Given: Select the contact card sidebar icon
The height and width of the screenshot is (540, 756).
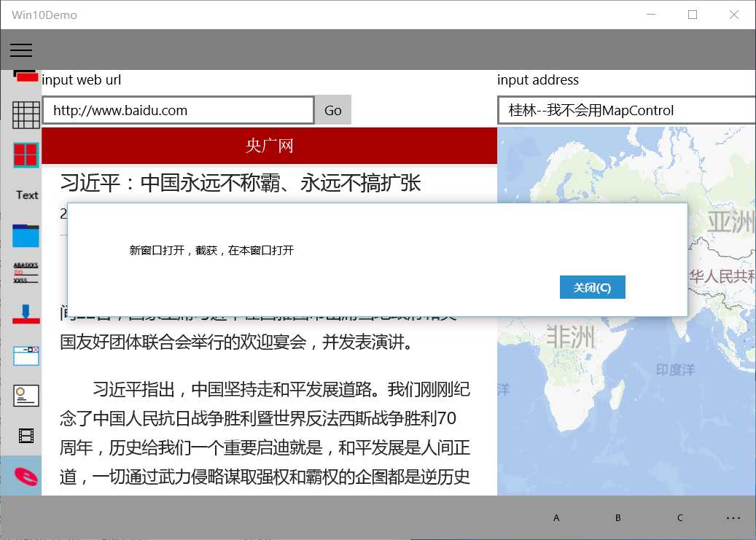Looking at the screenshot, I should pyautogui.click(x=26, y=396).
